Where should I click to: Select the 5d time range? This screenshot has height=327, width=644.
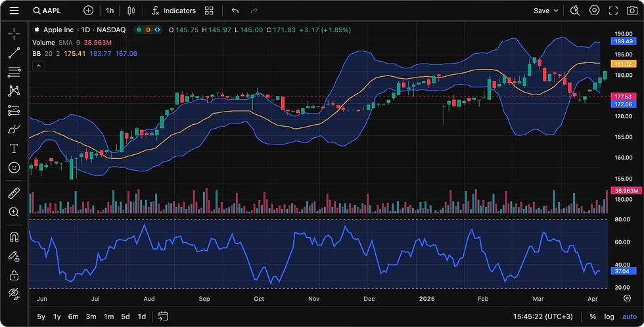point(126,316)
